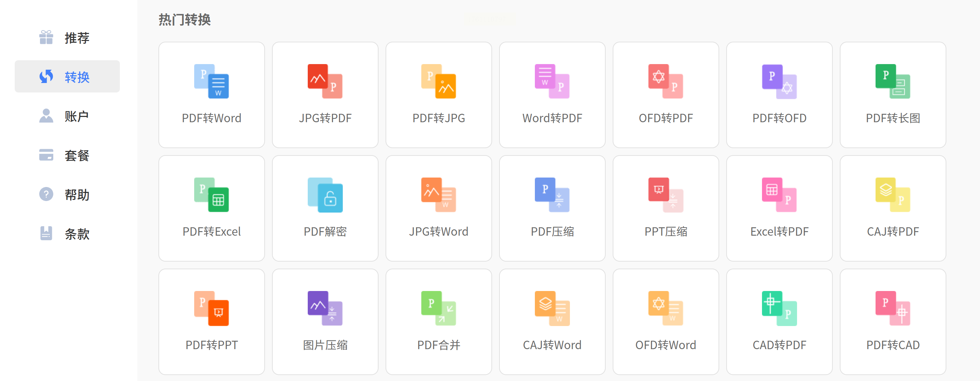The height and width of the screenshot is (381, 980).
Task: Open the PDF合并 merge tool
Action: pyautogui.click(x=438, y=321)
